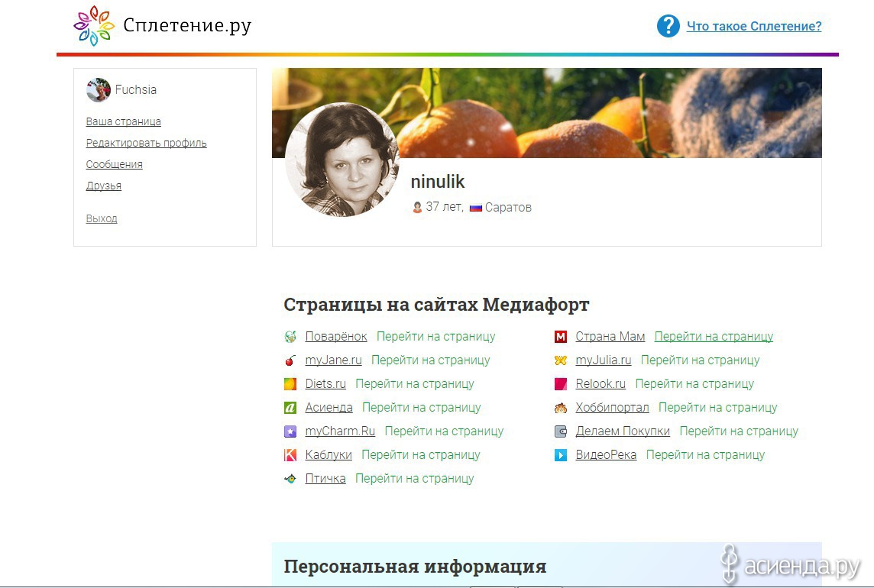Click 'Перейти на страницу' next to Diets.ru

[415, 384]
